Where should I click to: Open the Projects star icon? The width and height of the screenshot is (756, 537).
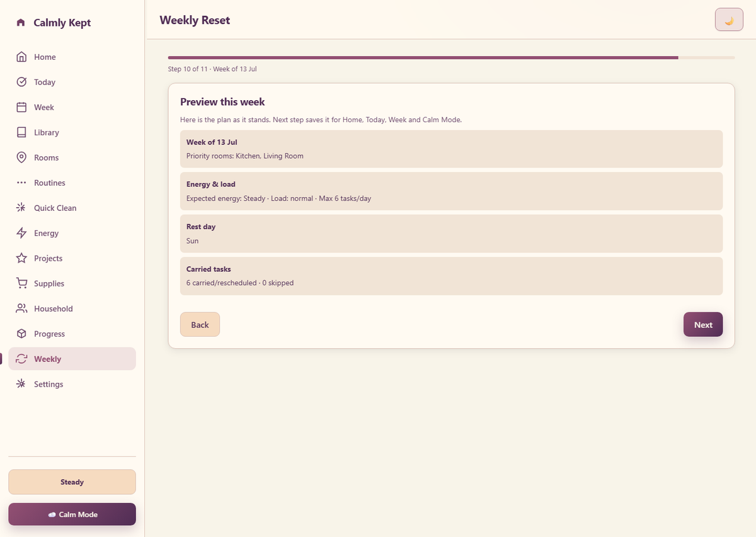tap(21, 258)
